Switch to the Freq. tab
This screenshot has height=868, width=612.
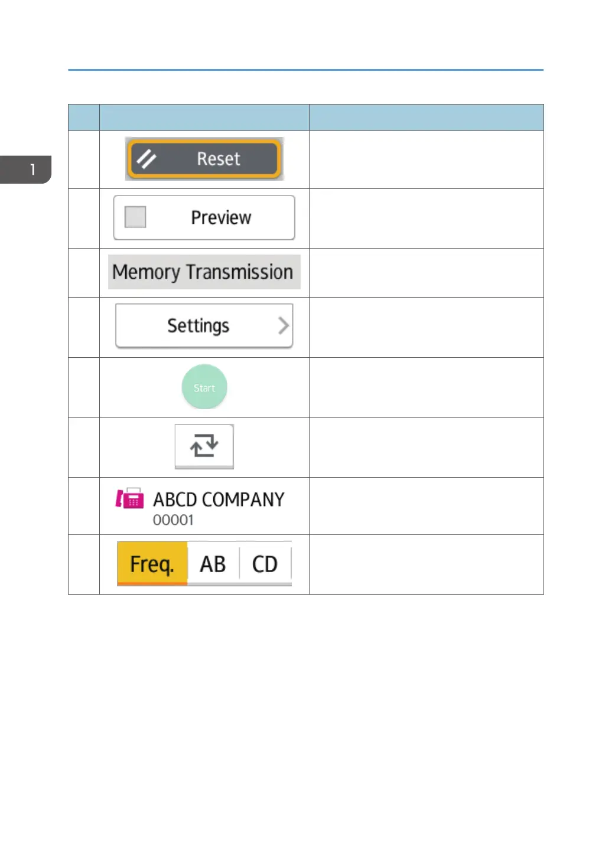coord(152,564)
